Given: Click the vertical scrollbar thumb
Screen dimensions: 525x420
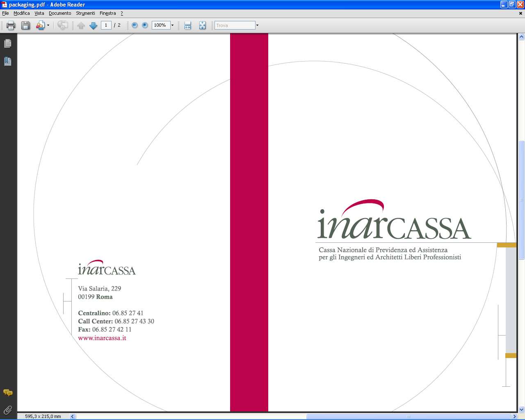Looking at the screenshot, I should click(521, 200).
